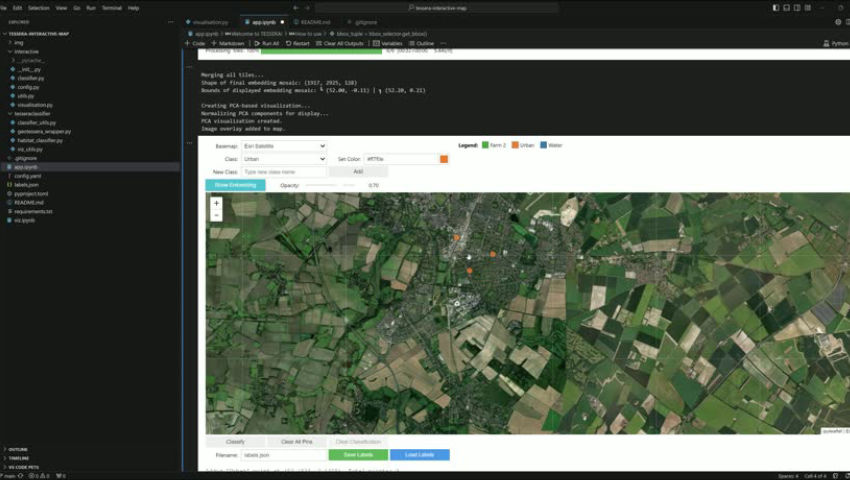Open requirements.txt in the explorer
This screenshot has height=480, width=850.
coord(33,212)
